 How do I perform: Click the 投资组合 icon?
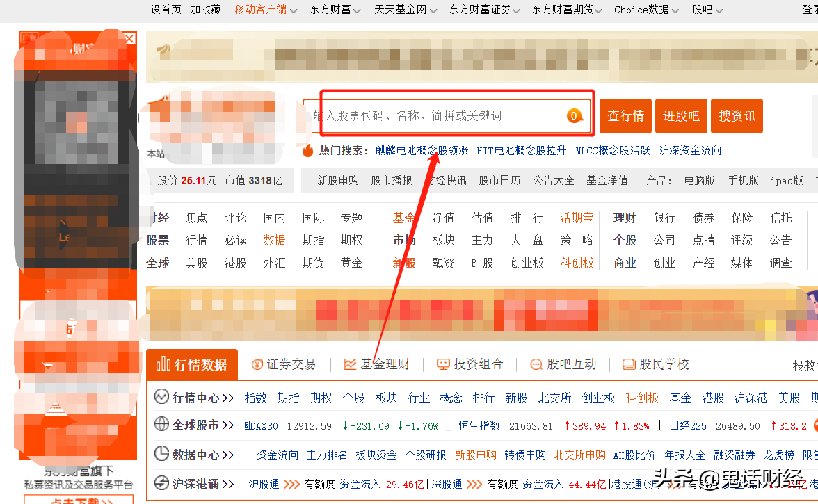(x=443, y=364)
